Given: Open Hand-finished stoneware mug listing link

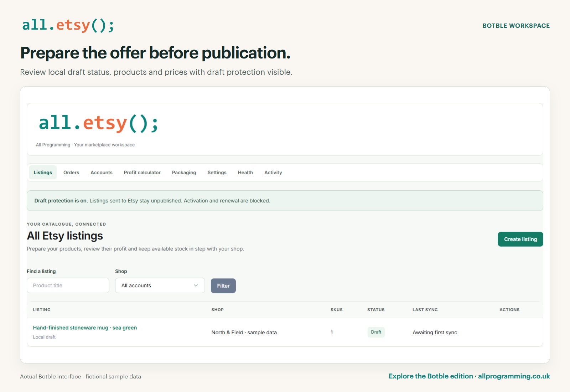Looking at the screenshot, I should (85, 328).
